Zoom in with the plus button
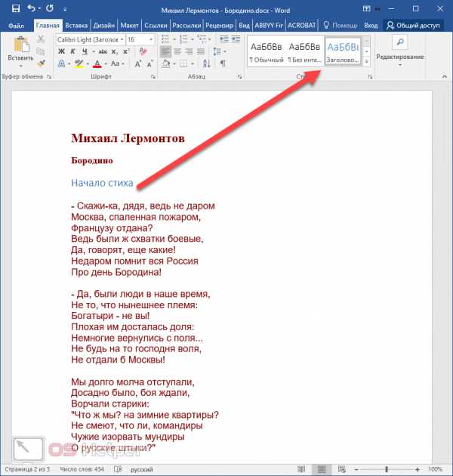Viewport: 453px width, 476px height. (x=418, y=469)
